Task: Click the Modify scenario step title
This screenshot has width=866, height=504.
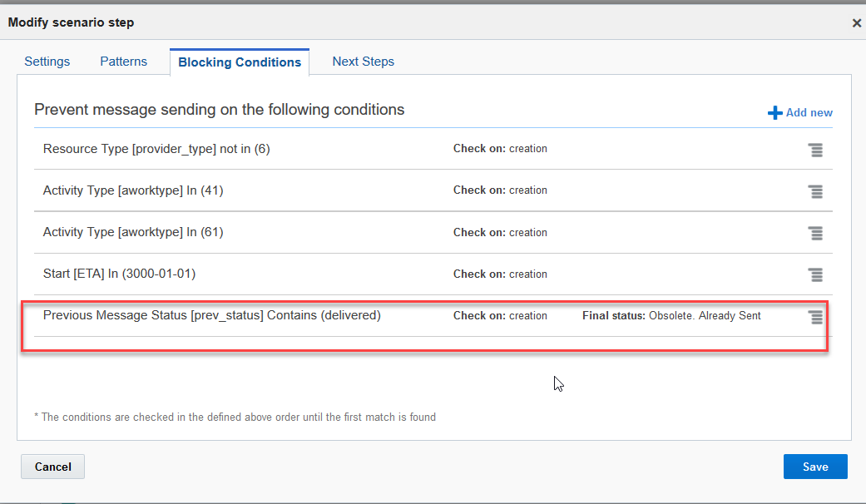Action: pyautogui.click(x=71, y=22)
